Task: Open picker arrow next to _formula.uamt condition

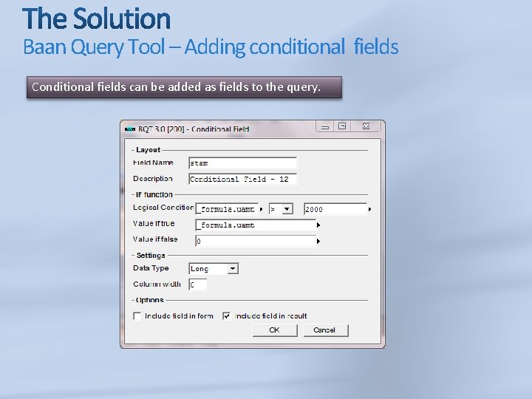Action: 261,209
